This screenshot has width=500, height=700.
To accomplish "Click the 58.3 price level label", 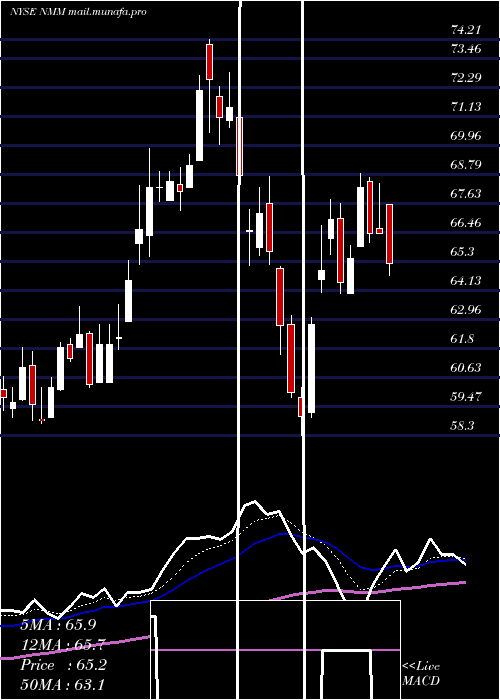I will click(462, 425).
